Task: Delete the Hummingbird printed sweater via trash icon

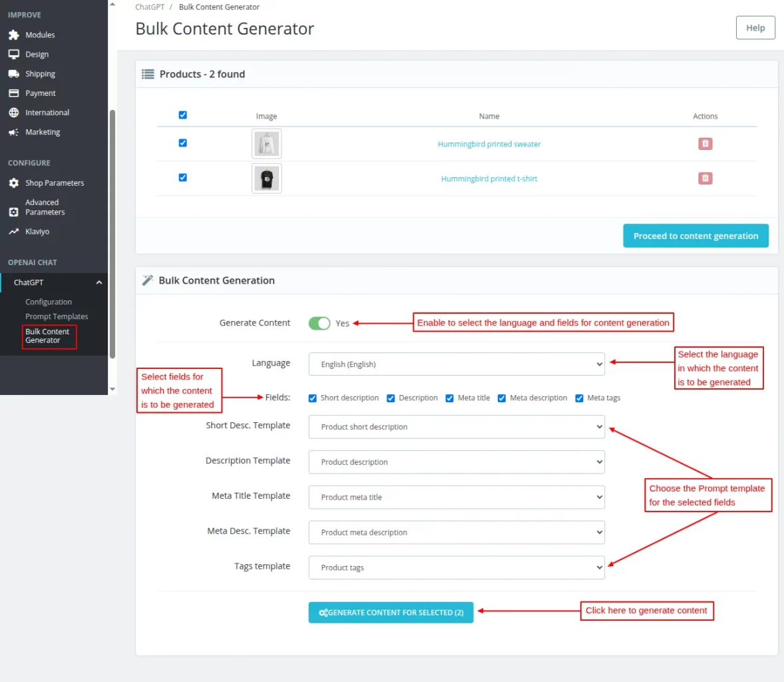Action: coord(705,143)
